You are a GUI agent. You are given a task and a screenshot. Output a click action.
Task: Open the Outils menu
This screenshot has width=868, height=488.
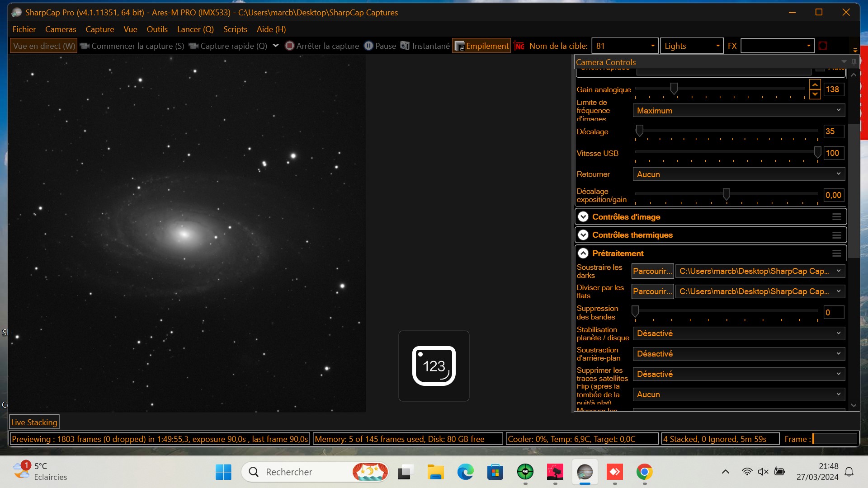(157, 29)
